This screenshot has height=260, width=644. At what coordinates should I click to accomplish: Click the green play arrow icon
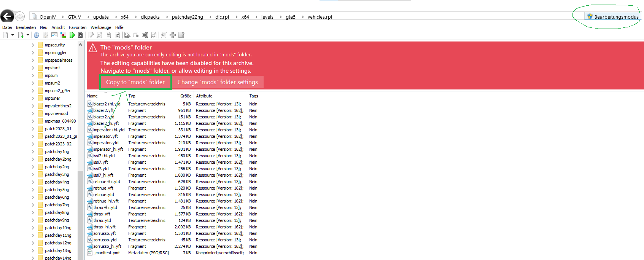coord(72,35)
